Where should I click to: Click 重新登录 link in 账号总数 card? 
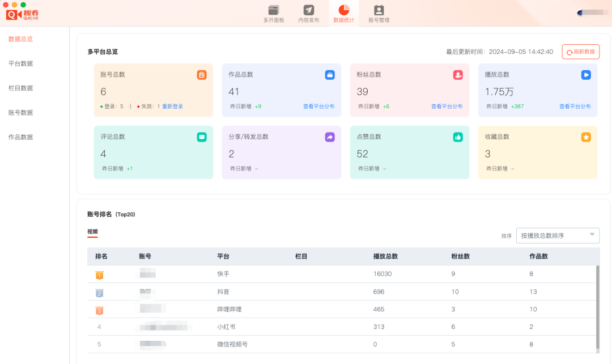[172, 106]
